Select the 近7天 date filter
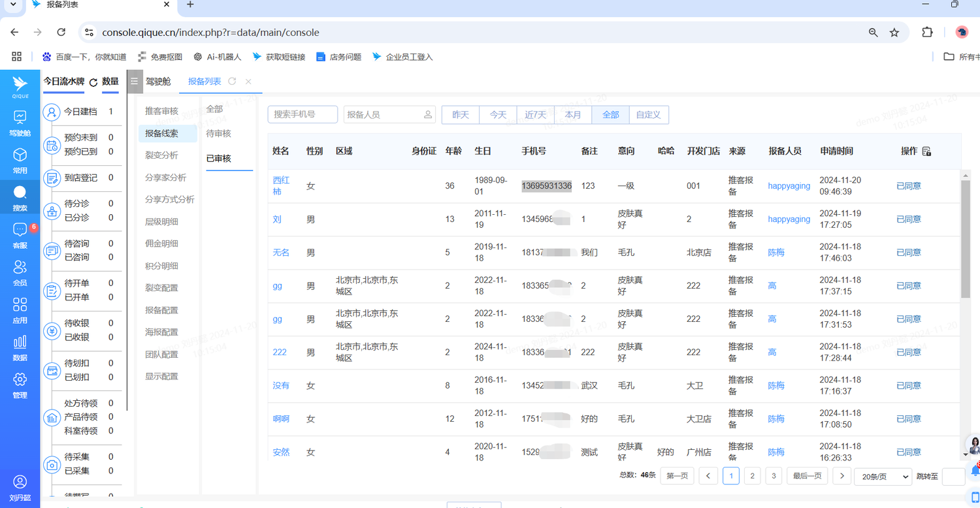980x508 pixels. coord(535,115)
